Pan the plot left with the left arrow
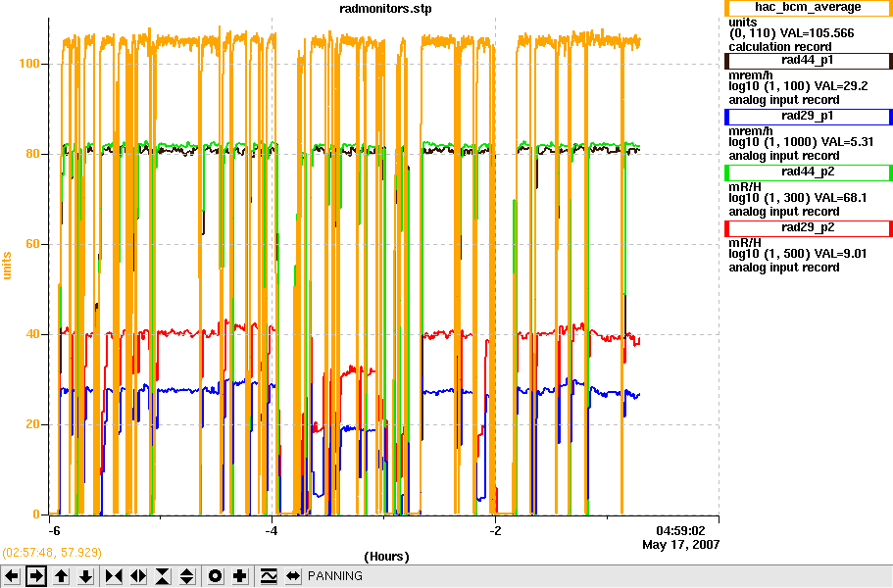 tap(12, 576)
